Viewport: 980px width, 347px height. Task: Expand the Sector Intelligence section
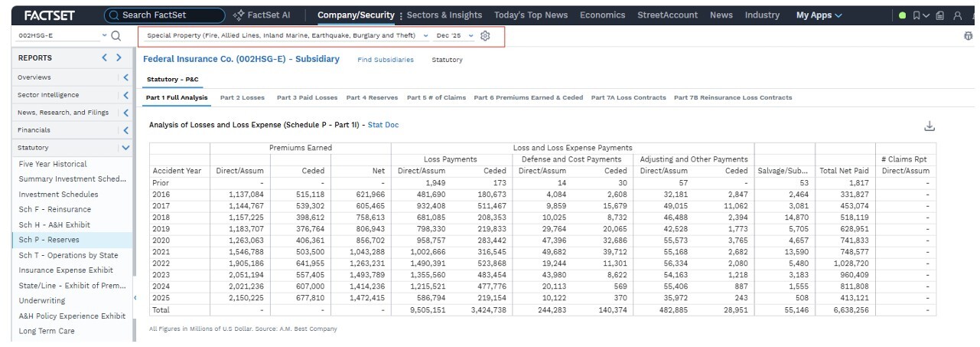pos(125,95)
